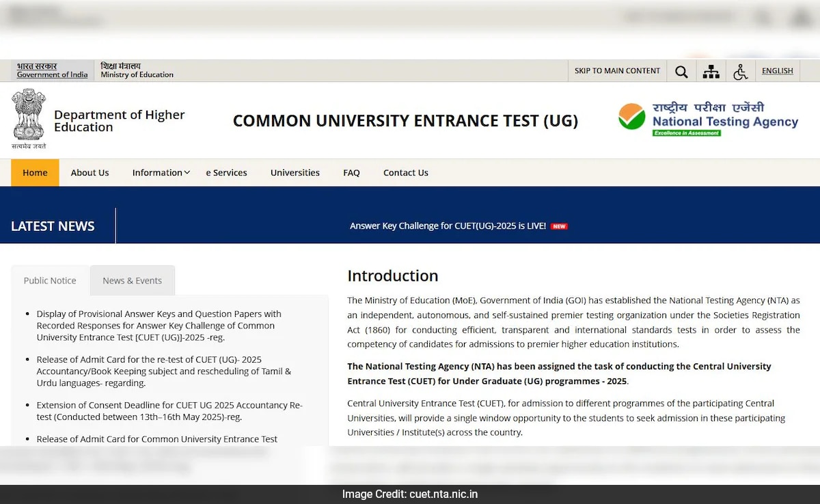This screenshot has height=504, width=820.
Task: Click the wheelchair accessibility icon
Action: (740, 71)
